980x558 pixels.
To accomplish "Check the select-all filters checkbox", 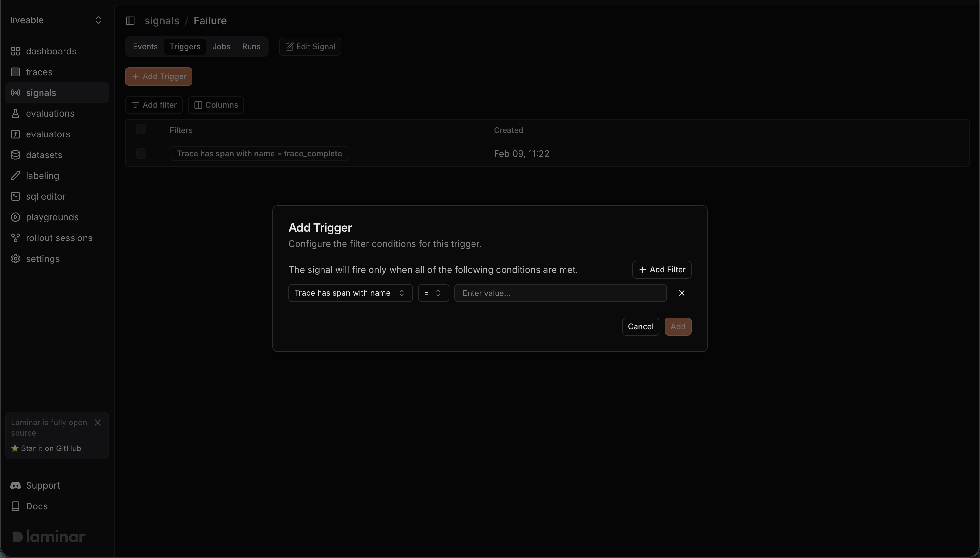I will click(141, 129).
